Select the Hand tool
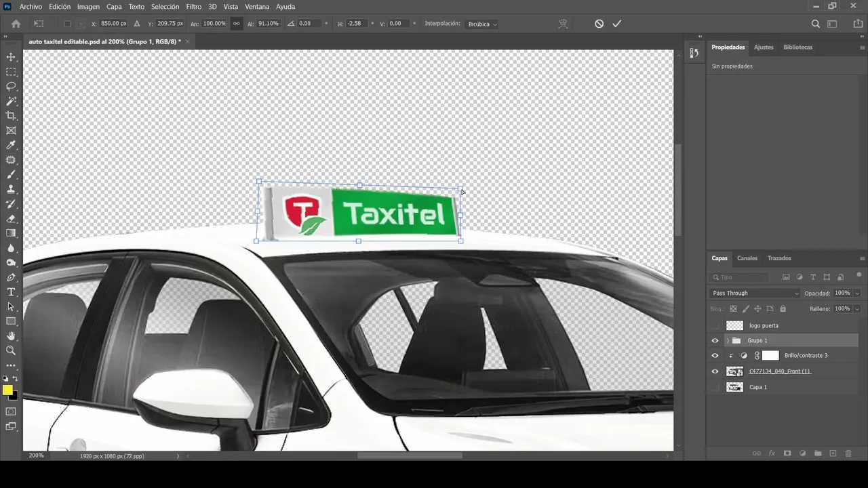This screenshot has height=488, width=868. coord(11,336)
